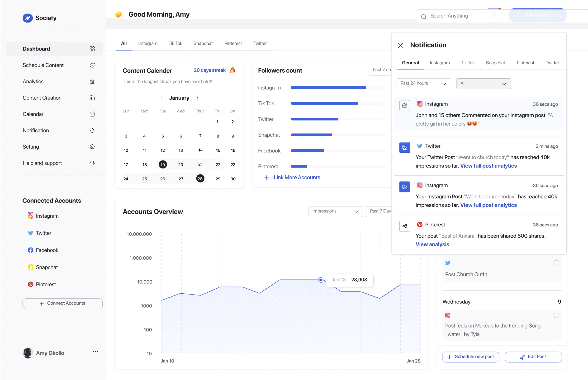Close the Notification panel with X
Screen dimensions: 588x380
coord(401,45)
